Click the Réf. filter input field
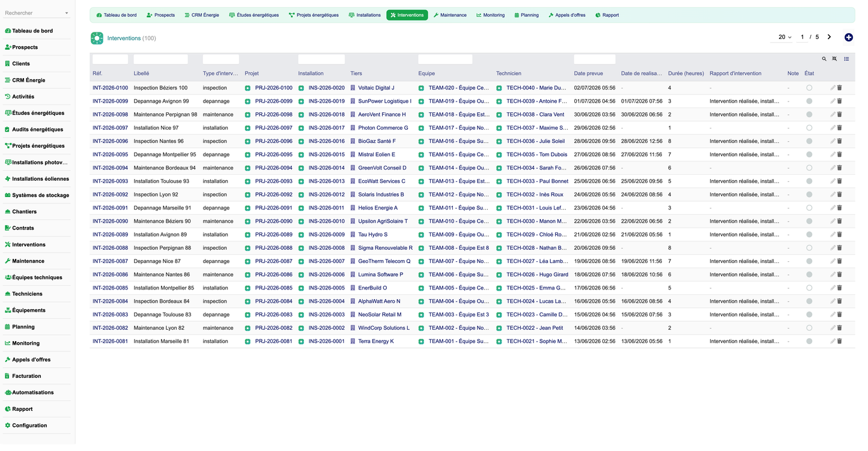Screen dimensions: 868x451 click(x=110, y=59)
